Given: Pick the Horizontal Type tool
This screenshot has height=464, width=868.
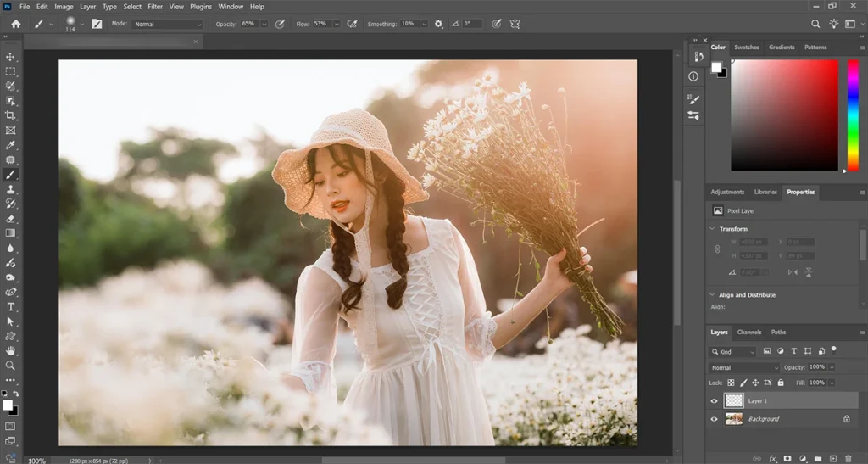Looking at the screenshot, I should [11, 306].
